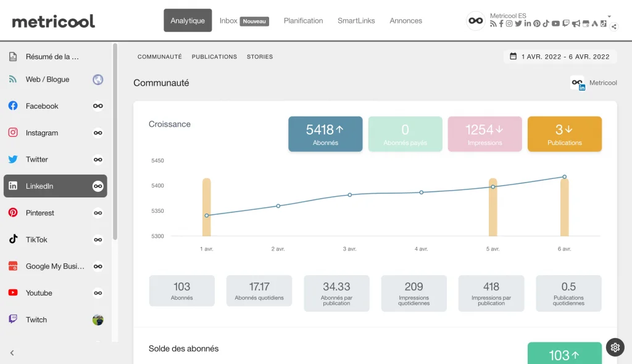Screen dimensions: 632x364
Task: Click the Instagram connection infinity badge
Action: point(98,133)
